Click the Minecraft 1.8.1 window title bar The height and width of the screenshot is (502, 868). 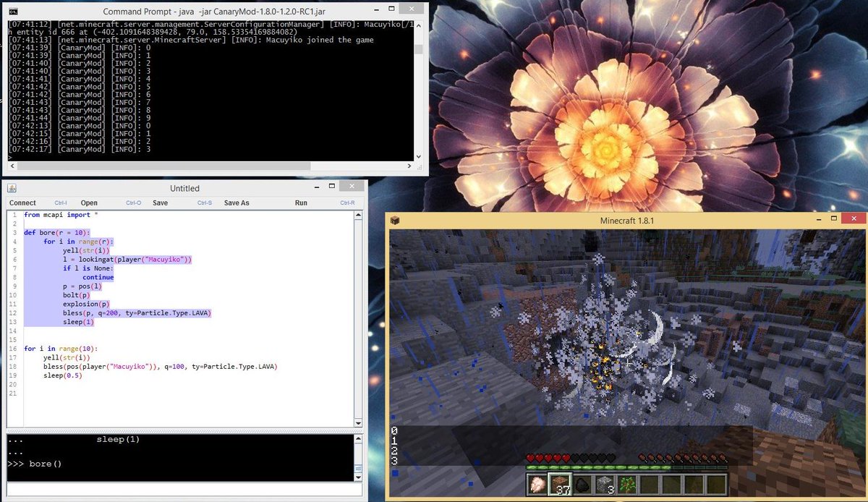(628, 220)
